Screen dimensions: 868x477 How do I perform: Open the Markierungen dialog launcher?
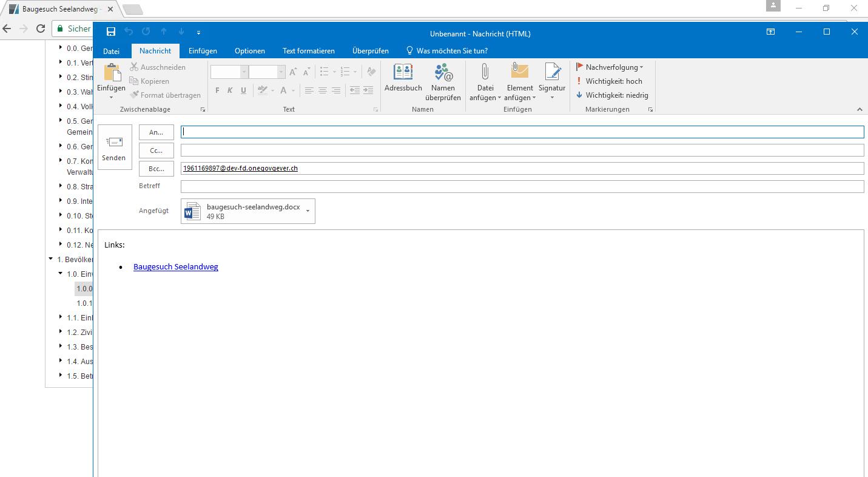(650, 110)
